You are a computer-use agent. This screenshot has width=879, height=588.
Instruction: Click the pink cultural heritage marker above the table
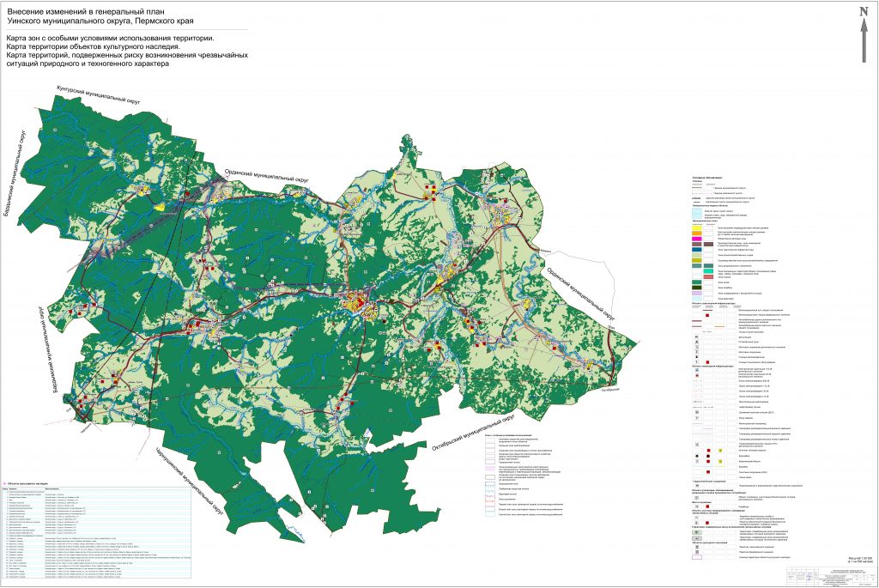(x=5, y=483)
